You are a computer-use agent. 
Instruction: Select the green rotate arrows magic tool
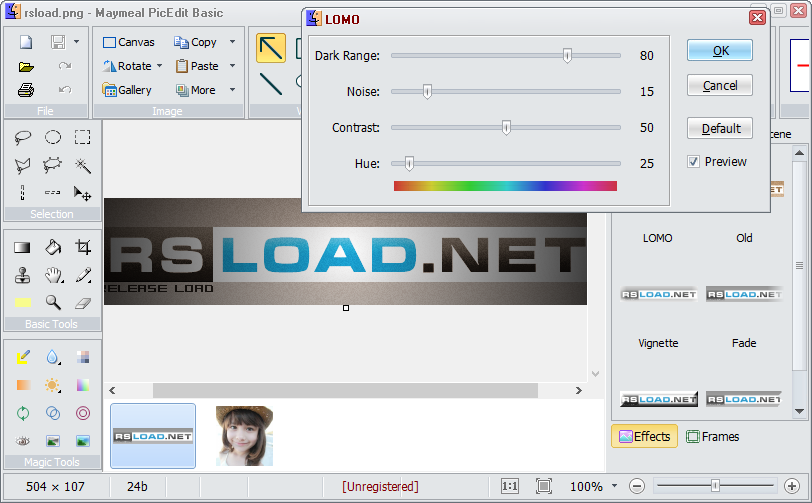point(22,413)
